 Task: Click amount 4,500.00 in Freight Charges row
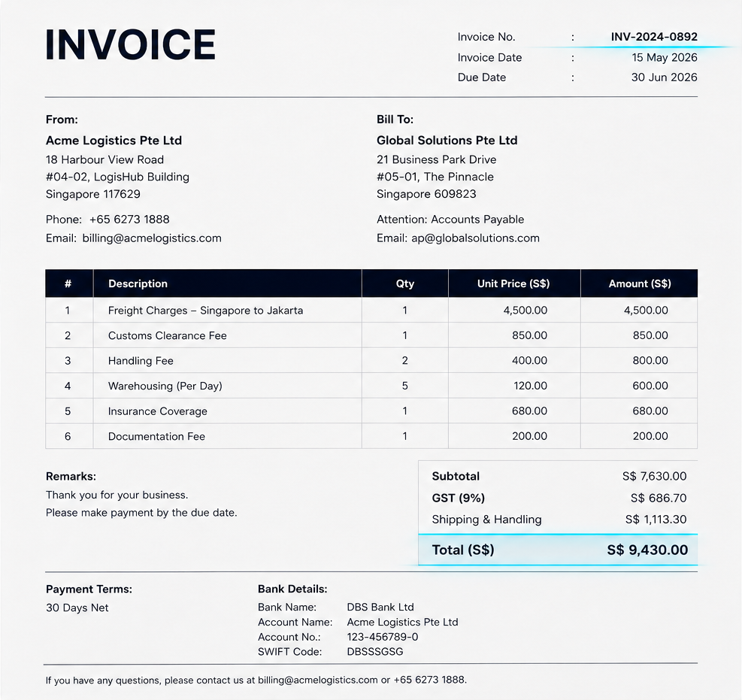click(x=646, y=311)
